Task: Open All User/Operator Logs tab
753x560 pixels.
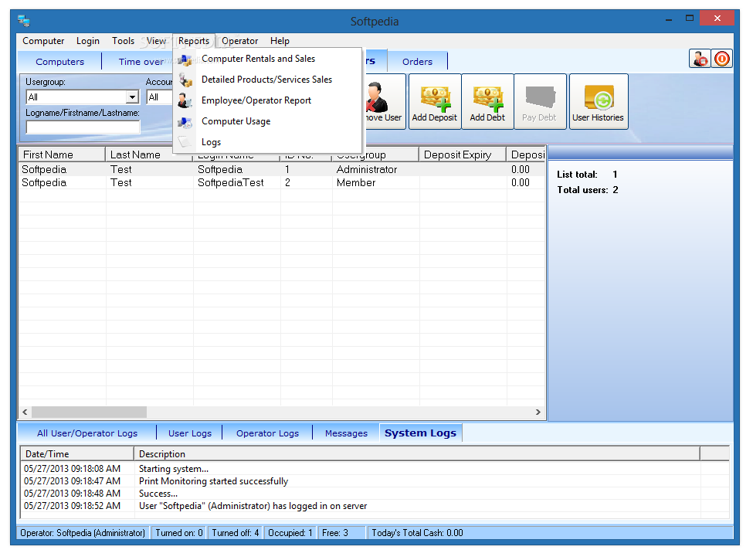Action: tap(87, 433)
